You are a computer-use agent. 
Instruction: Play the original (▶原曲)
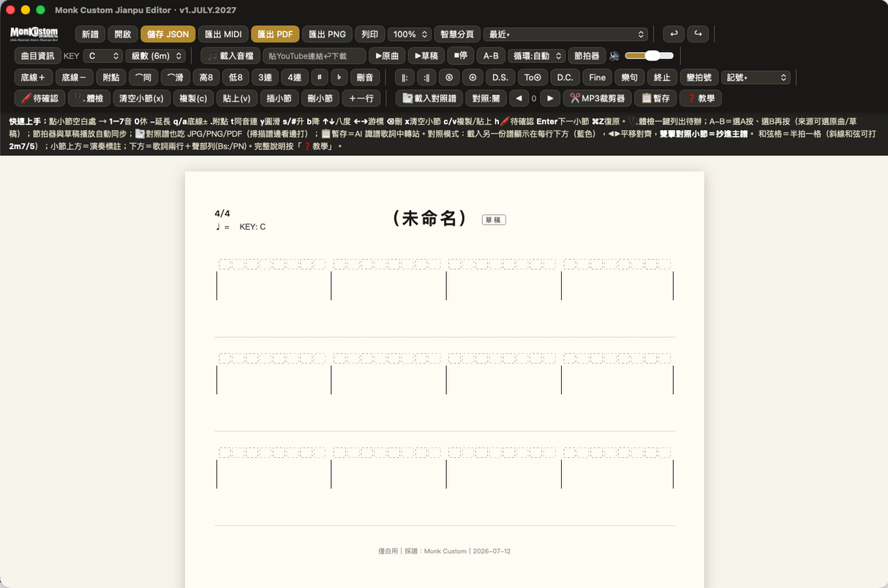tap(386, 56)
